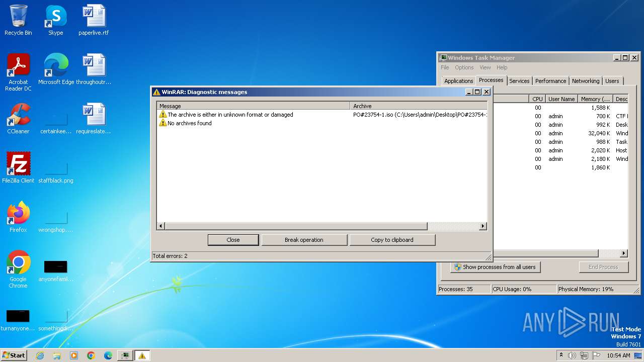Switch to WinRAR warning taskbar button
This screenshot has width=644, height=362.
coord(142,355)
